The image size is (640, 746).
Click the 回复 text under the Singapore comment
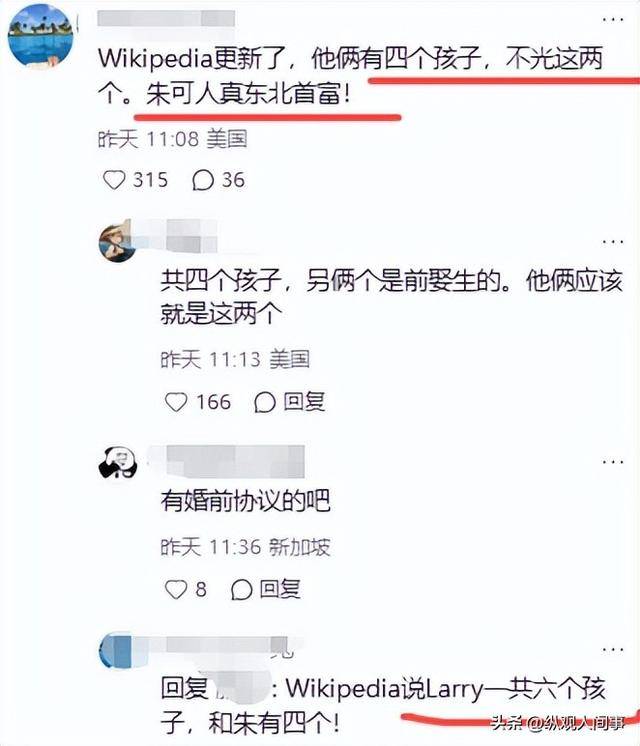(280, 589)
